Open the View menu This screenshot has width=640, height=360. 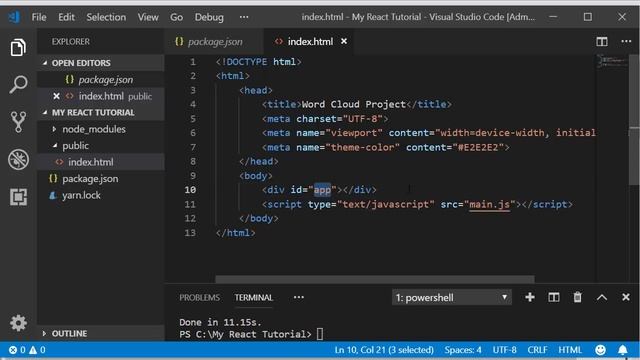pos(148,17)
